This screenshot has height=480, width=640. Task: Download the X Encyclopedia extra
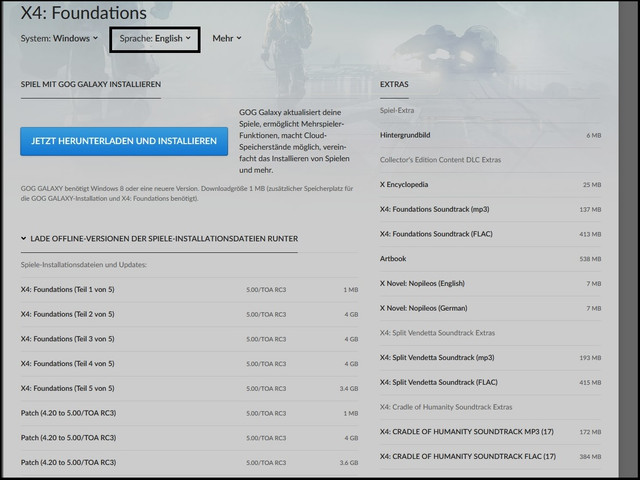click(x=490, y=184)
